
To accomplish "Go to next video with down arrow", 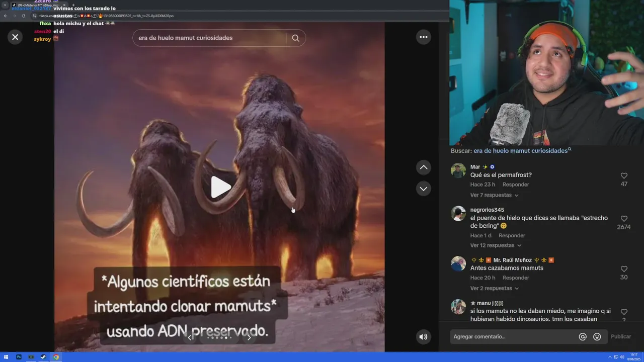I will click(423, 189).
